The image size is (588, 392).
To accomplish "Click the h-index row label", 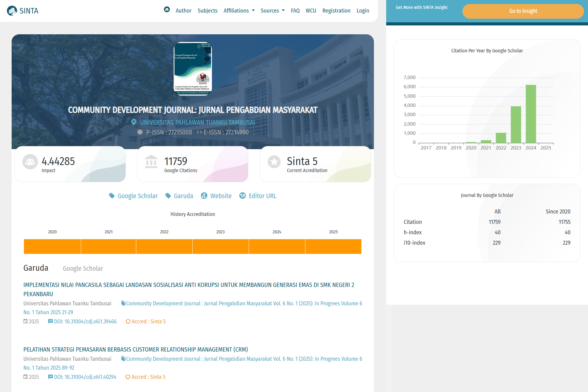I will [413, 232].
